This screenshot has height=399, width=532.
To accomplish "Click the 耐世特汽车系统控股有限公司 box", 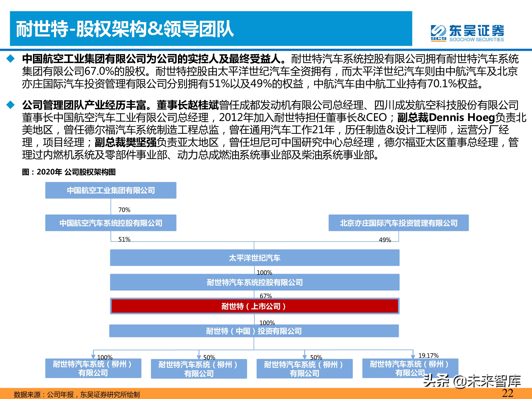I will point(255,282).
